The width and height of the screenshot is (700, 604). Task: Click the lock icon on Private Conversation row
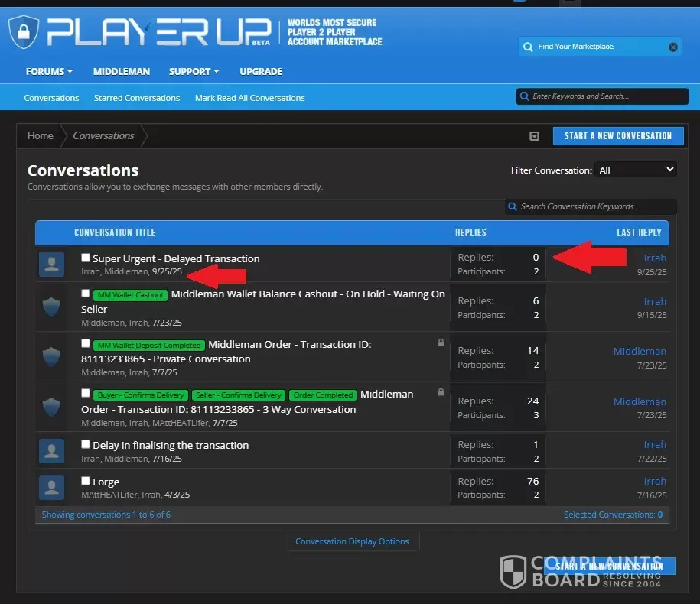coord(441,343)
